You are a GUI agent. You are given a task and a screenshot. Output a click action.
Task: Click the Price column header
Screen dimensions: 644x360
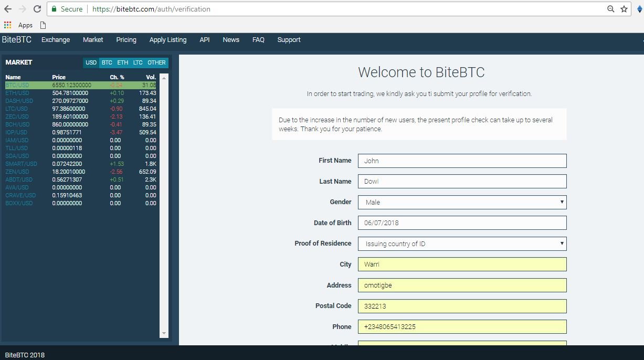point(59,77)
